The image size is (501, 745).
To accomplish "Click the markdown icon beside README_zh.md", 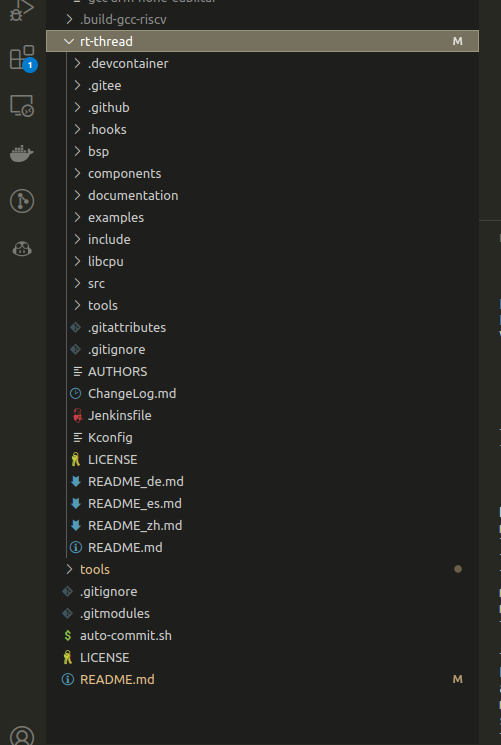I will point(76,525).
